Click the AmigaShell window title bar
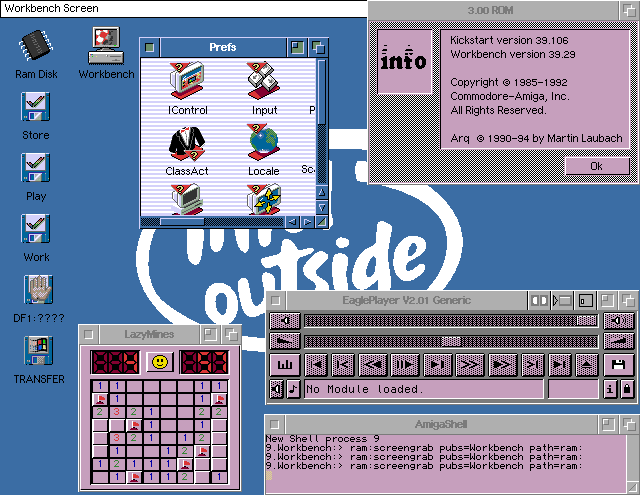 [x=441, y=424]
